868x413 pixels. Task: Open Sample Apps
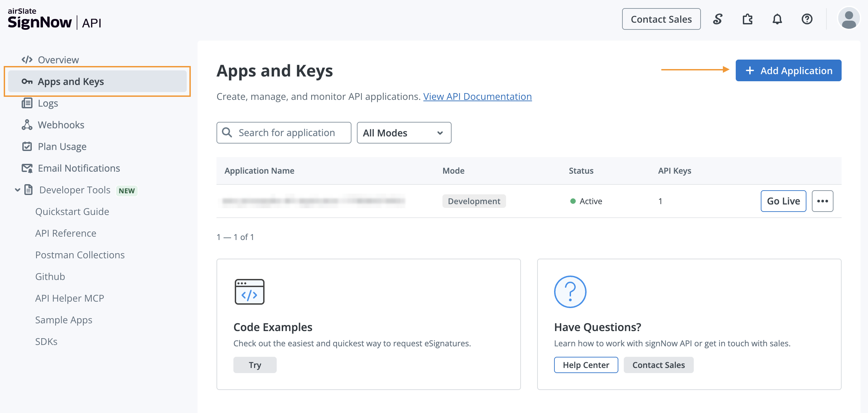coord(64,320)
